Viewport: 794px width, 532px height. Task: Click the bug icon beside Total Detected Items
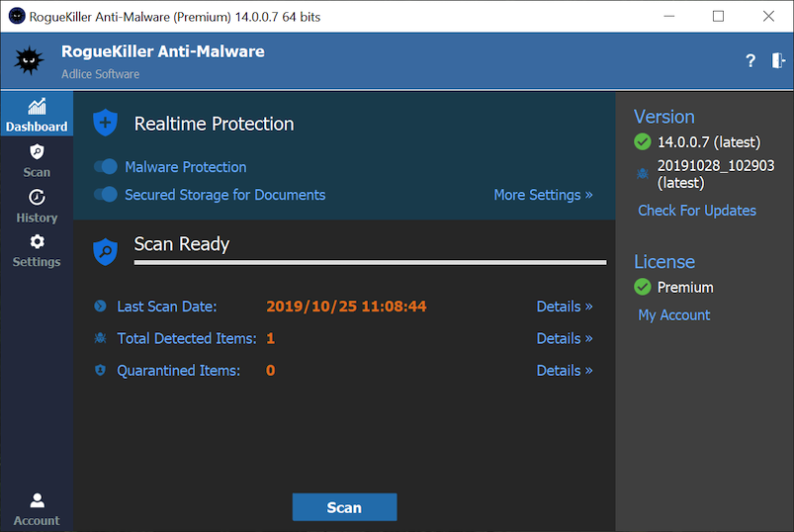click(x=100, y=338)
